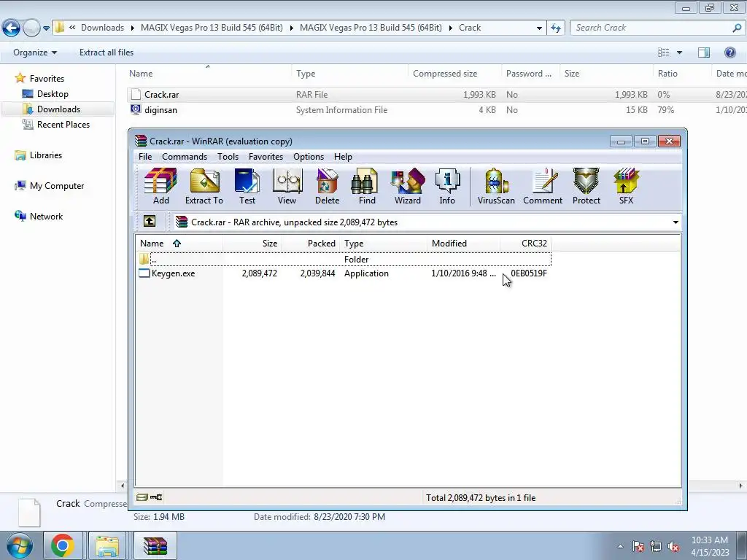This screenshot has width=747, height=560.
Task: Open the recent pages dropdown arrow
Action: tap(46, 28)
